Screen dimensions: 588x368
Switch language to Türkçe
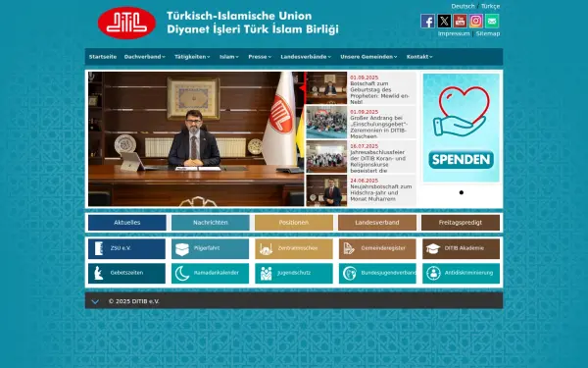[490, 6]
